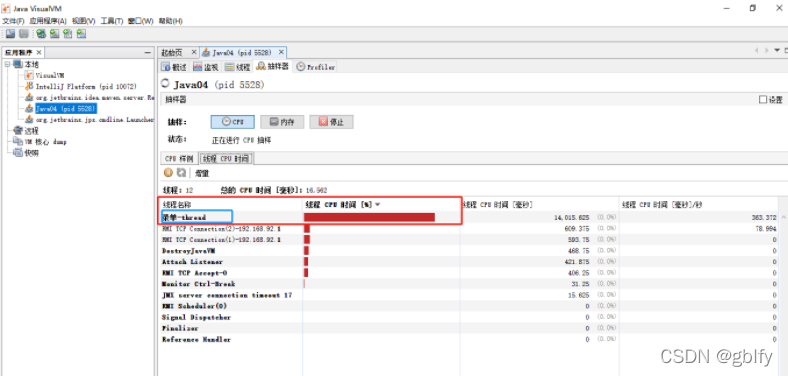Open the 应用程序(A) menu
Viewport: 788px width, 376px height.
coord(48,21)
